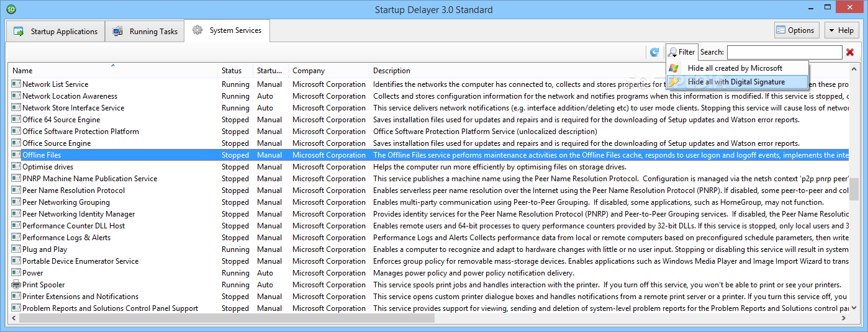Screen dimensions: 868x332
Task: Click the Peer Networking Identity Manager icon
Action: click(x=16, y=213)
